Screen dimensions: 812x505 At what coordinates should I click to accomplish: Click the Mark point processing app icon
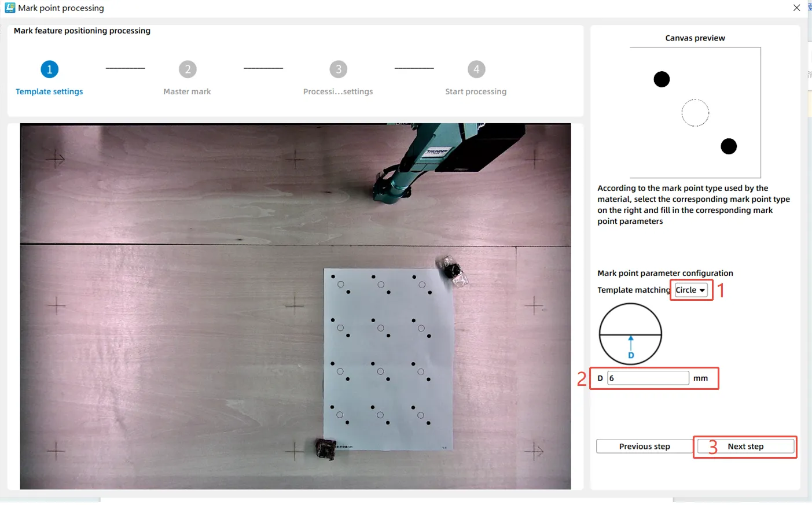10,8
